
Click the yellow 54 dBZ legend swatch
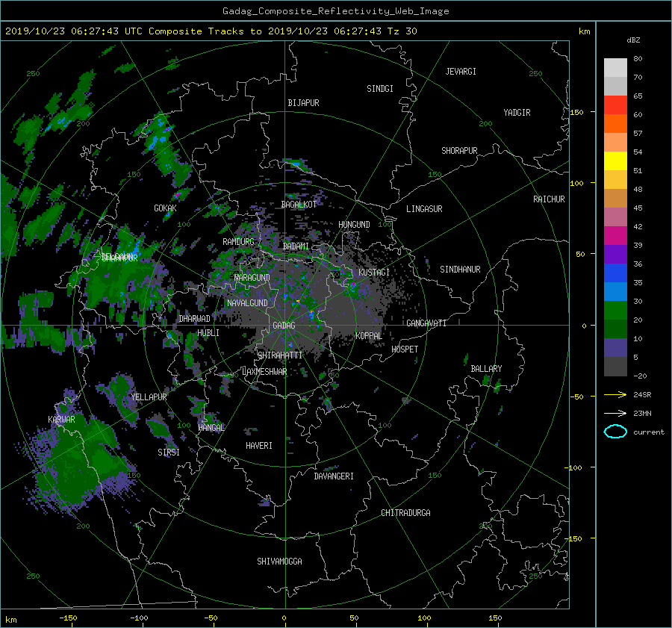pos(615,161)
